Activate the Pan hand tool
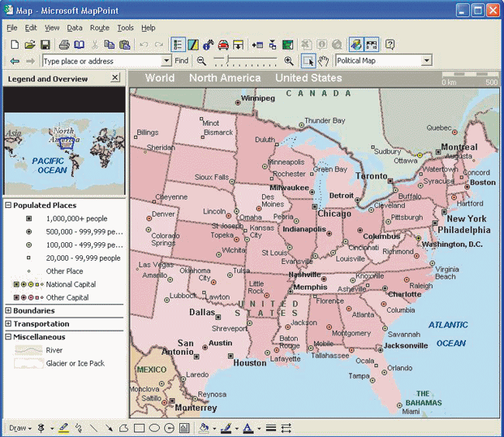 click(323, 61)
